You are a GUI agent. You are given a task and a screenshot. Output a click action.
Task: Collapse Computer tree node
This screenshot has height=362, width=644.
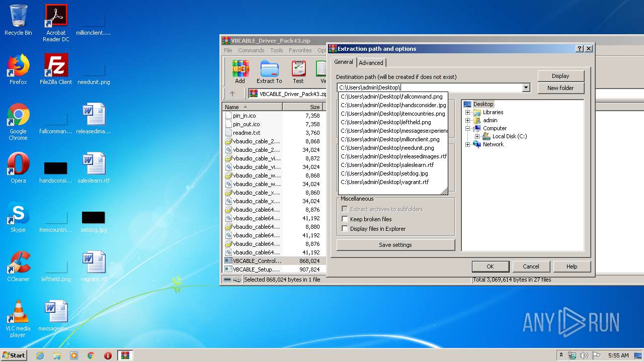(467, 128)
